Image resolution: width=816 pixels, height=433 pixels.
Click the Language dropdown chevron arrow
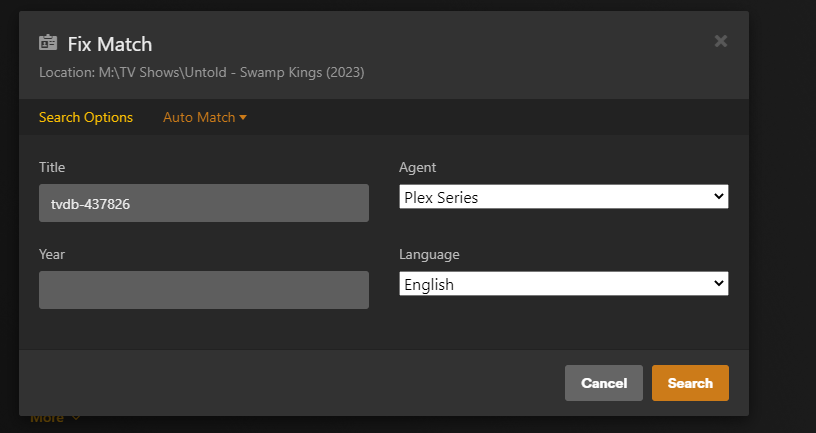tap(718, 284)
